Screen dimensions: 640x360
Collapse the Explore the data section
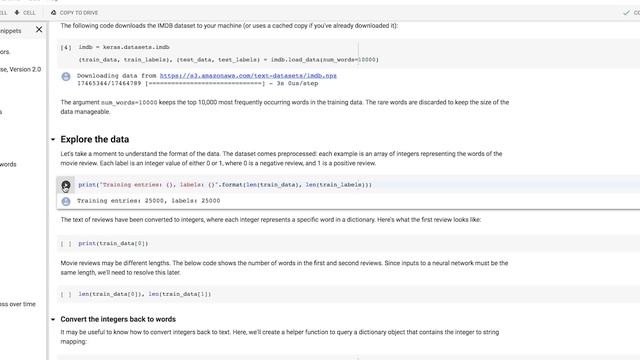click(53, 140)
